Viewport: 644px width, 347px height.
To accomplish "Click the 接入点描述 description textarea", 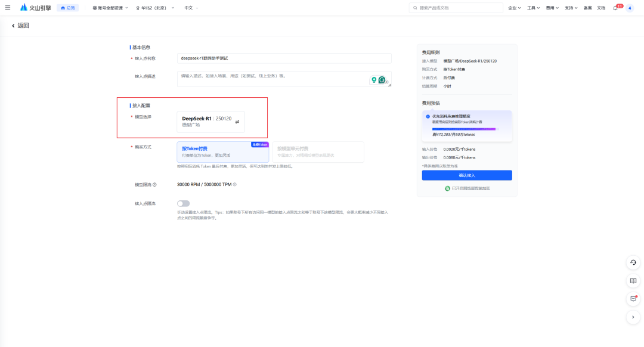I will tap(284, 79).
